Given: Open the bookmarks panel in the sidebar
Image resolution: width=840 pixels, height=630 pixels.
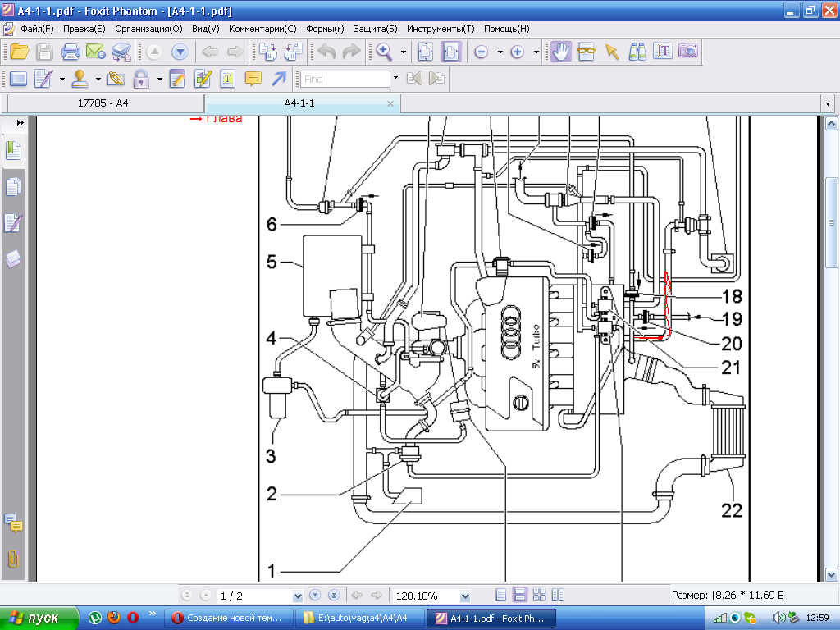Looking at the screenshot, I should pyautogui.click(x=13, y=151).
